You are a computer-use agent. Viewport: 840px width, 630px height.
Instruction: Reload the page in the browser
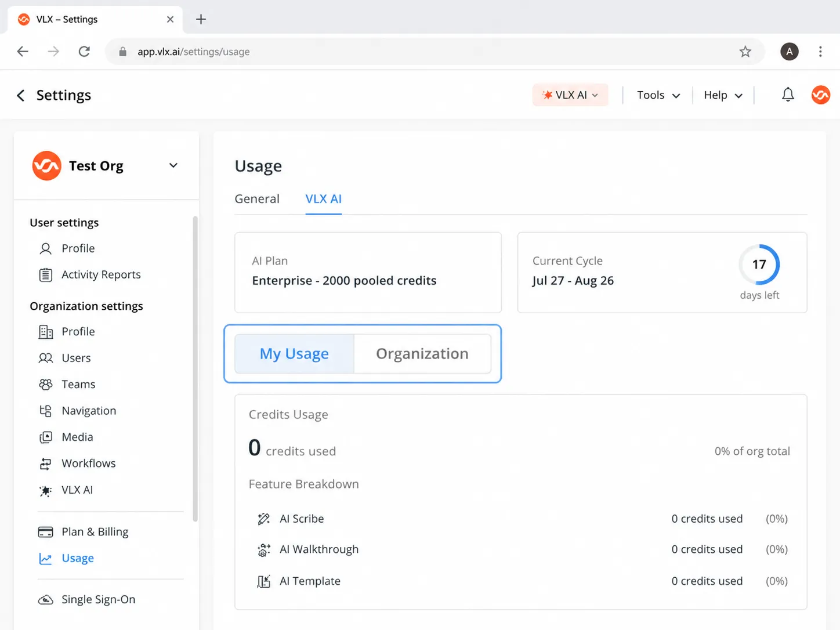coord(84,52)
